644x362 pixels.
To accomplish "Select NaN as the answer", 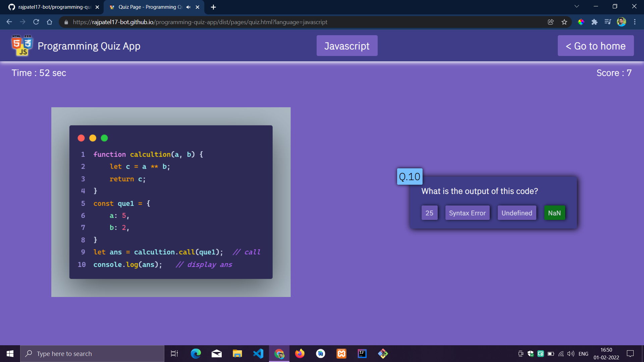I will click(x=554, y=213).
